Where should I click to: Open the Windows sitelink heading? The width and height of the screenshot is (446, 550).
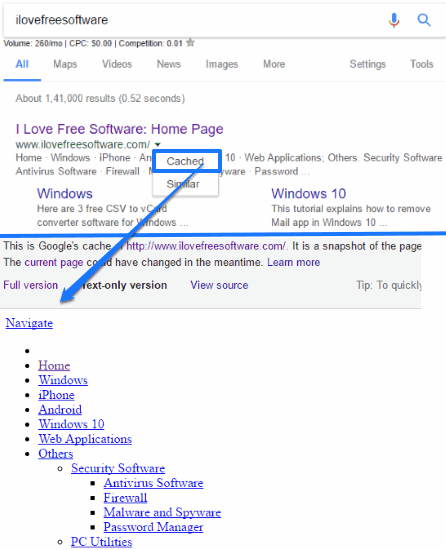tap(65, 194)
